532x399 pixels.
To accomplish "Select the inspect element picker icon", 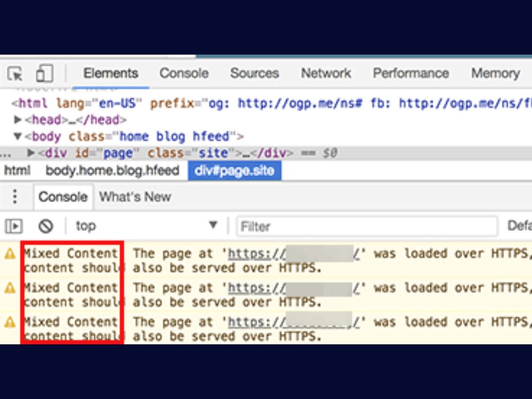I will 14,74.
